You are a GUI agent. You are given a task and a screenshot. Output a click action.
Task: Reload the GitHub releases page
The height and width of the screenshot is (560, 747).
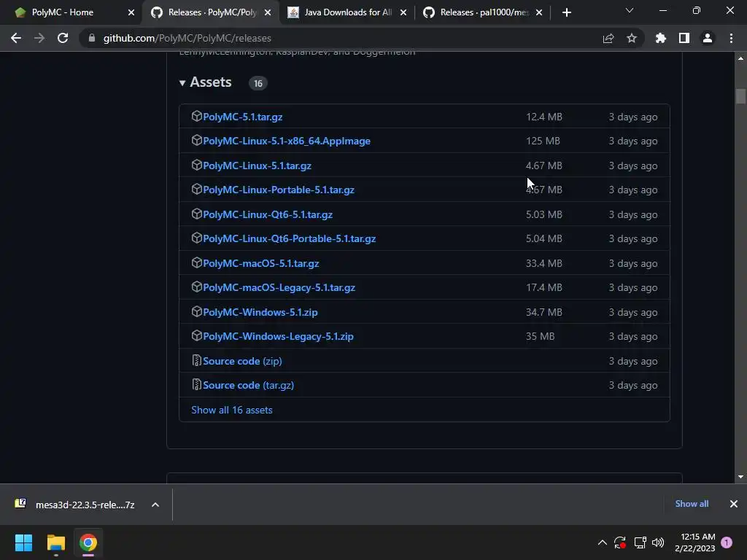coord(63,38)
